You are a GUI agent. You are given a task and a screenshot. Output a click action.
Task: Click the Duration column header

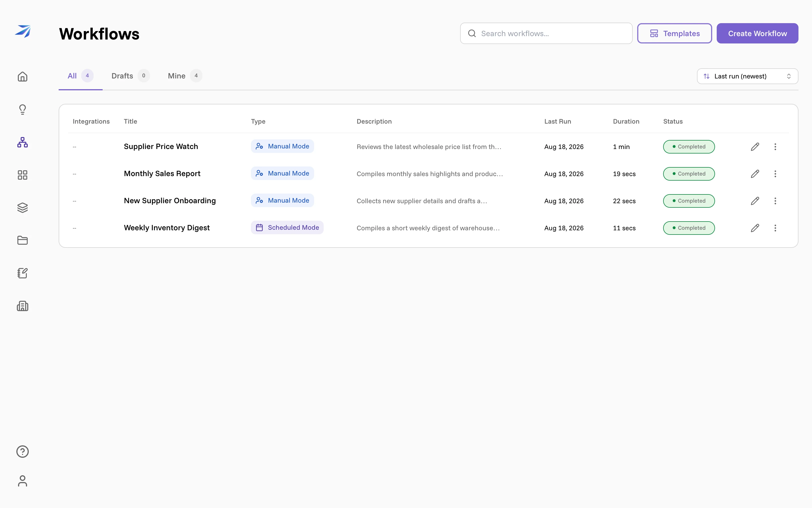626,121
